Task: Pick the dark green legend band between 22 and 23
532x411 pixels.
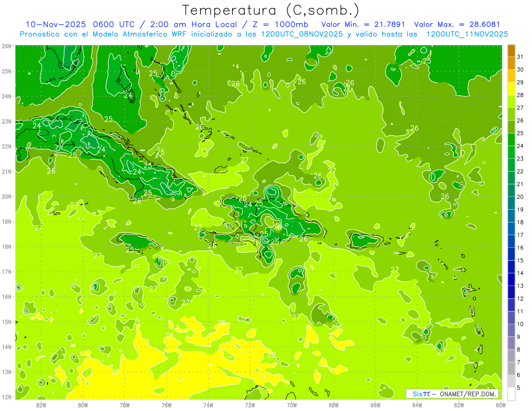Action: 511,165
